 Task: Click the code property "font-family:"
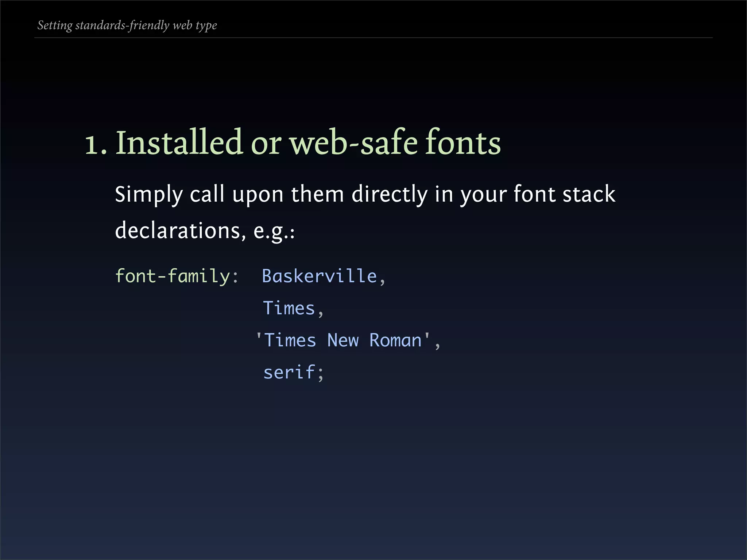[x=177, y=276]
